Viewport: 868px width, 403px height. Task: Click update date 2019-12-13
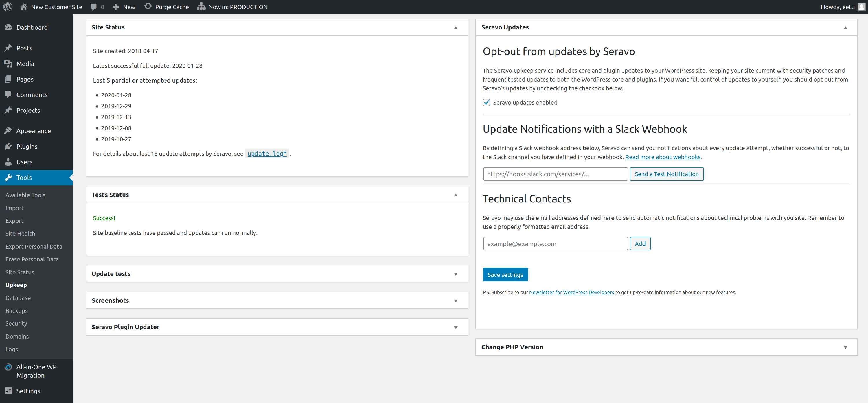116,117
